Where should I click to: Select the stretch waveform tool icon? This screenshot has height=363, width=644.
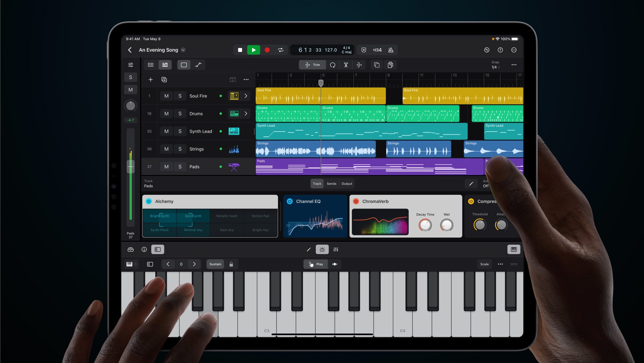[359, 65]
